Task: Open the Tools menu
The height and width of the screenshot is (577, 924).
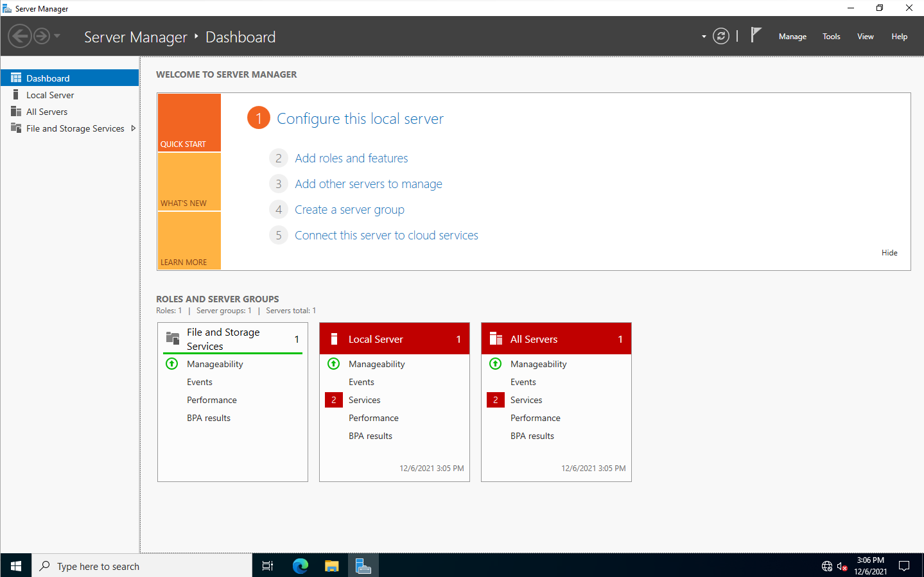Action: 831,37
